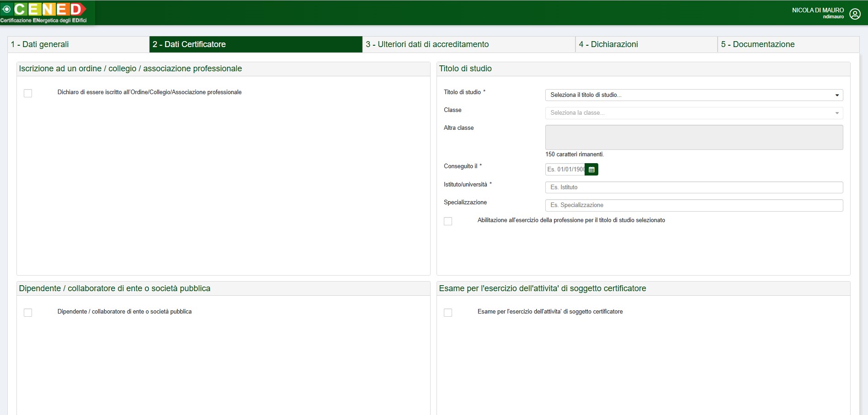868x415 pixels.
Task: Click the ndimauro username text
Action: coord(833,17)
